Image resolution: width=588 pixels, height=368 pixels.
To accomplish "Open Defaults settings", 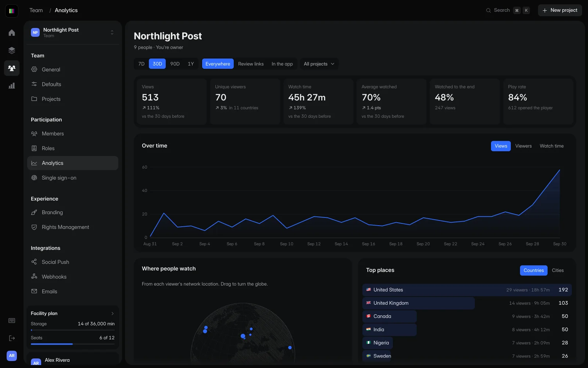I will 73,84.
